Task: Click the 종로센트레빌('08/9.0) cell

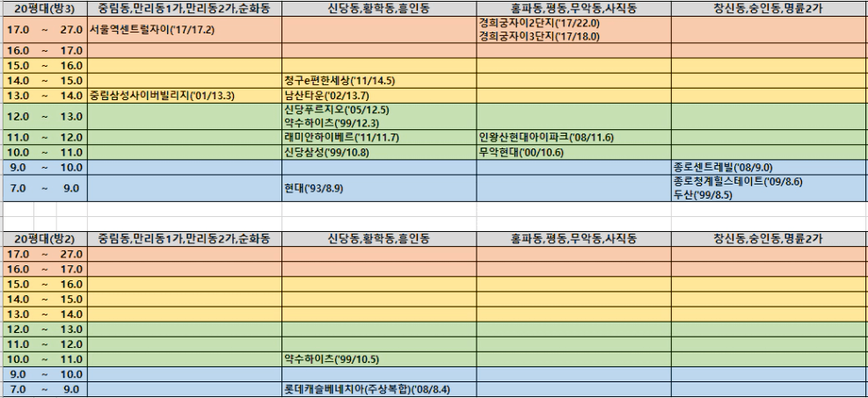Action: pos(770,168)
